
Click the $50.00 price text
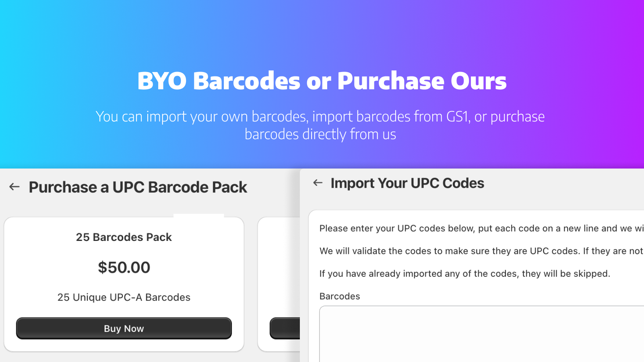124,267
